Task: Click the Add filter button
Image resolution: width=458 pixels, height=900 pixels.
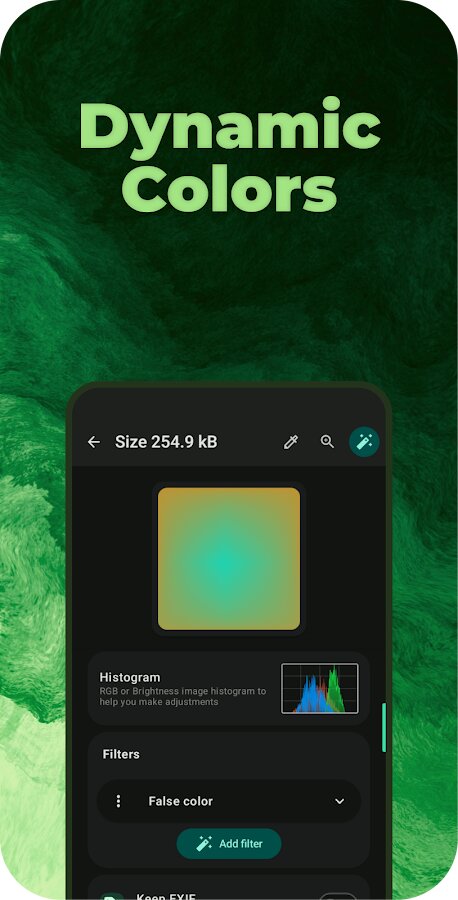Action: pos(229,844)
